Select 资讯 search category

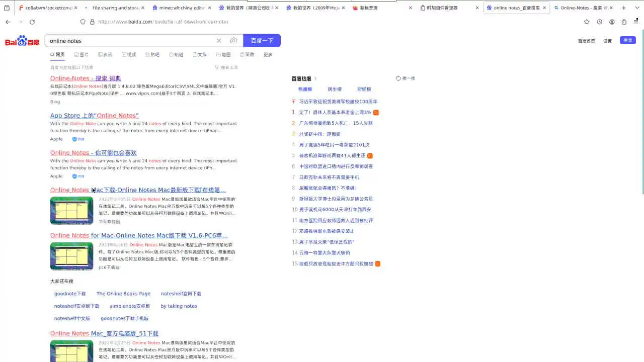[x=105, y=54]
